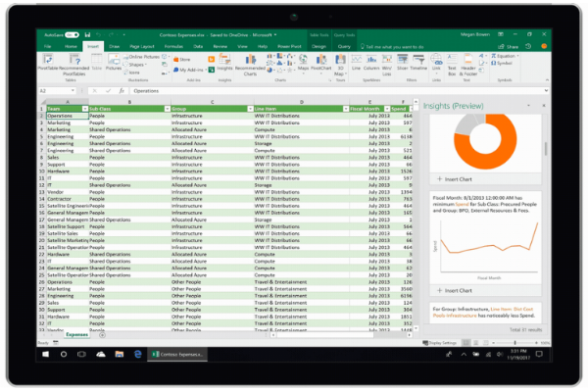Turn off the AutoSave toggle

pyautogui.click(x=72, y=35)
